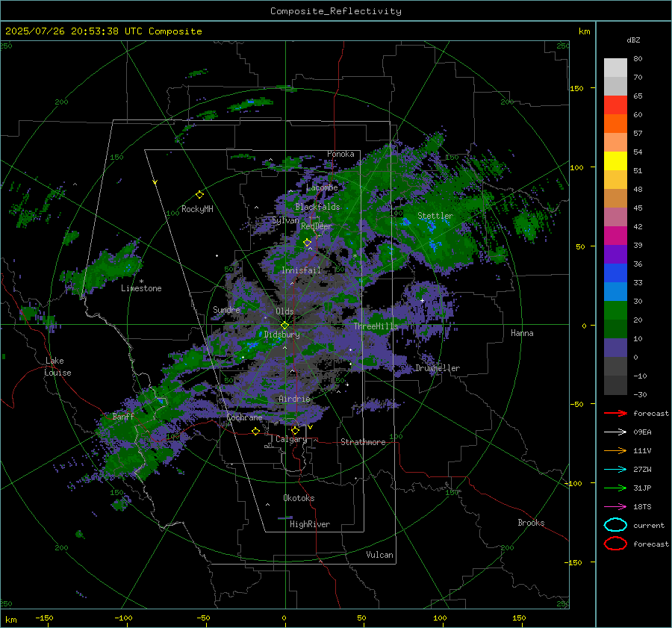
Task: Select the 80 dBZ light gray swatch
Action: tap(615, 67)
